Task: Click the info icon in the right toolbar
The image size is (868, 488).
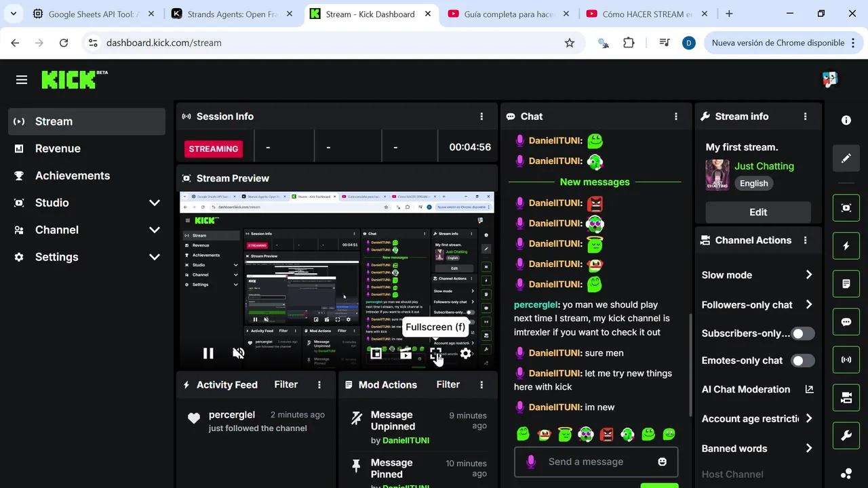Action: coord(846,120)
